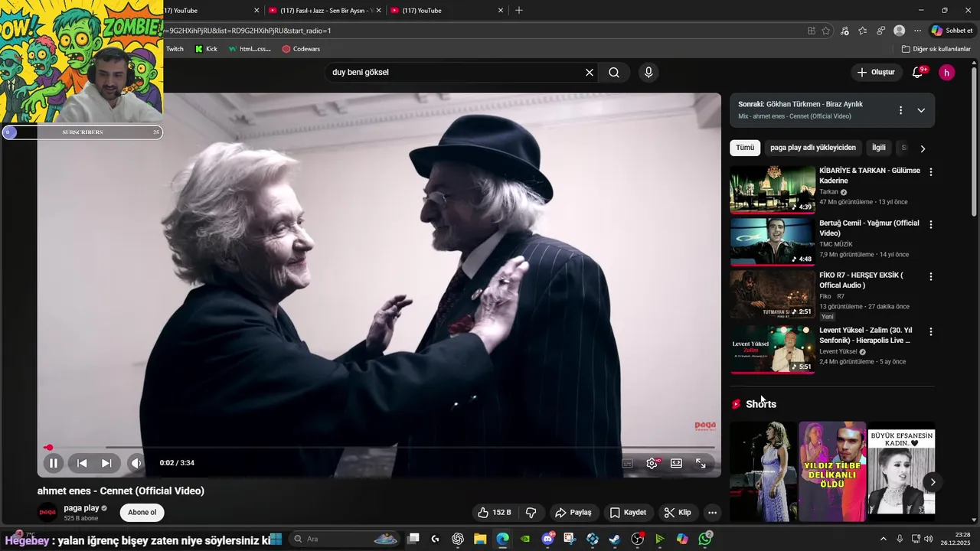This screenshot has width=980, height=551.
Task: Show hidden system tray icons
Action: [883, 539]
